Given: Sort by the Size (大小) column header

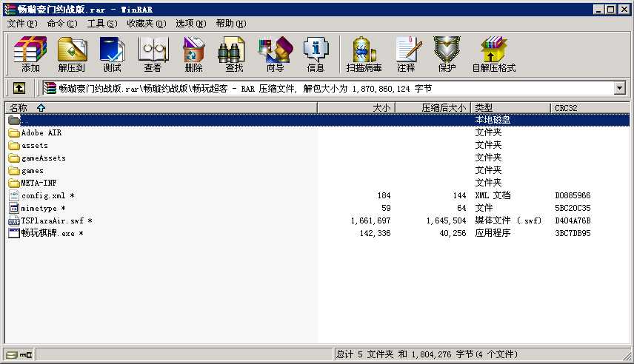Looking at the screenshot, I should [356, 107].
